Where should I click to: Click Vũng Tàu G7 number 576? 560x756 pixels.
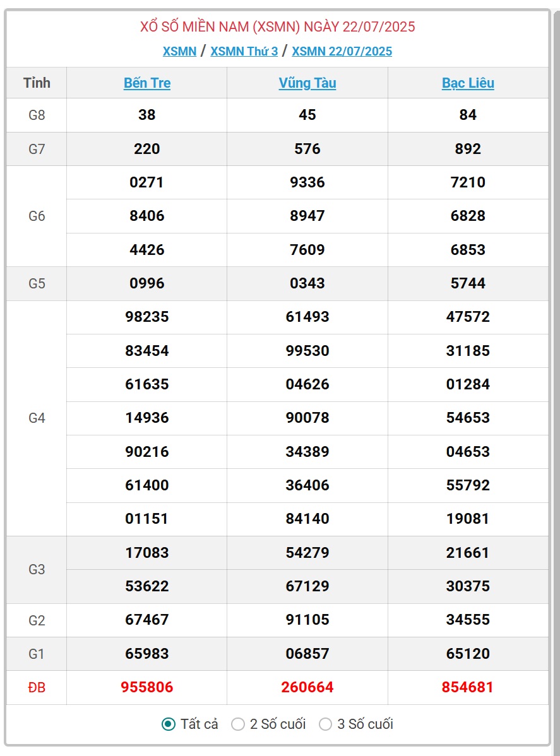(x=307, y=148)
